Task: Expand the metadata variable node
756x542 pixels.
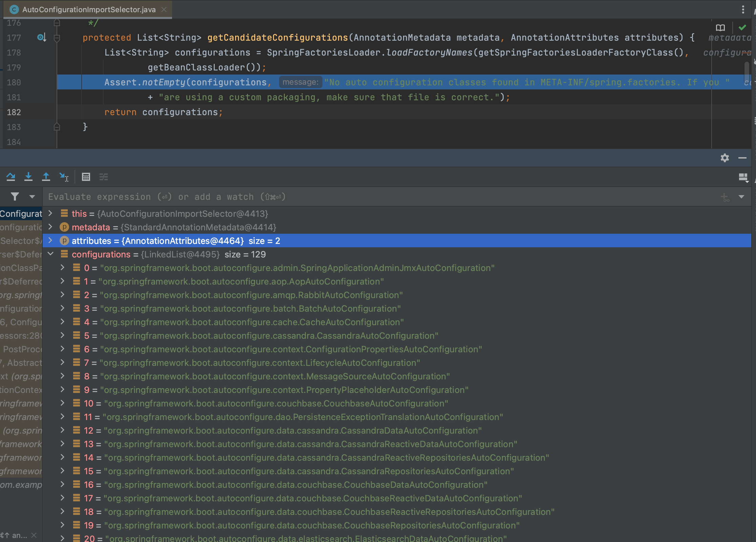Action: pyautogui.click(x=51, y=227)
